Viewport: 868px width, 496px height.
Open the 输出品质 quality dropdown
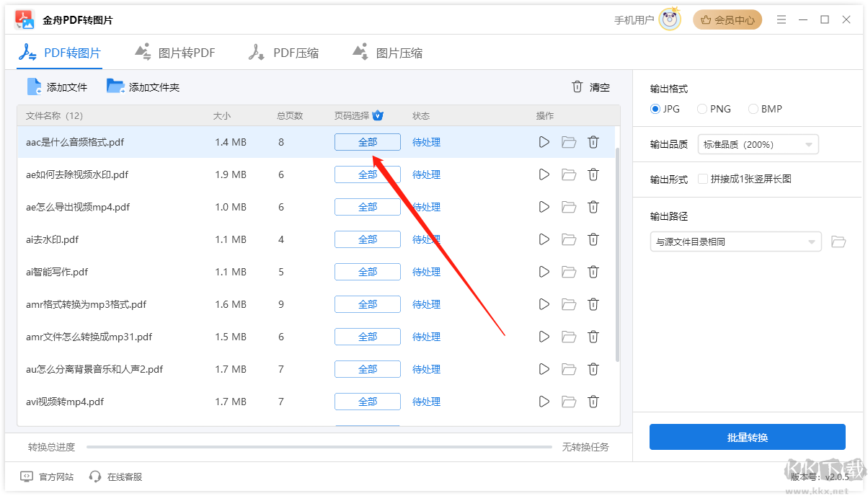click(758, 144)
